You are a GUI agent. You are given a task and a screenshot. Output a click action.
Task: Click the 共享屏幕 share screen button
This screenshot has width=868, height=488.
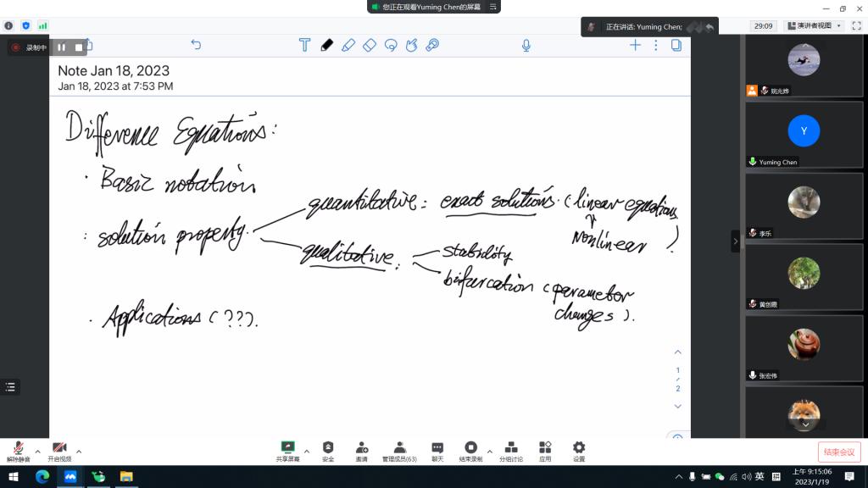pos(287,451)
